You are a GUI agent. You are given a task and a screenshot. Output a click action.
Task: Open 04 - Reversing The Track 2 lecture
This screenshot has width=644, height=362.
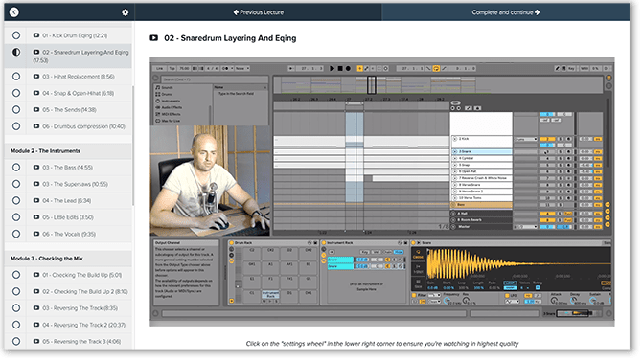coord(83,325)
